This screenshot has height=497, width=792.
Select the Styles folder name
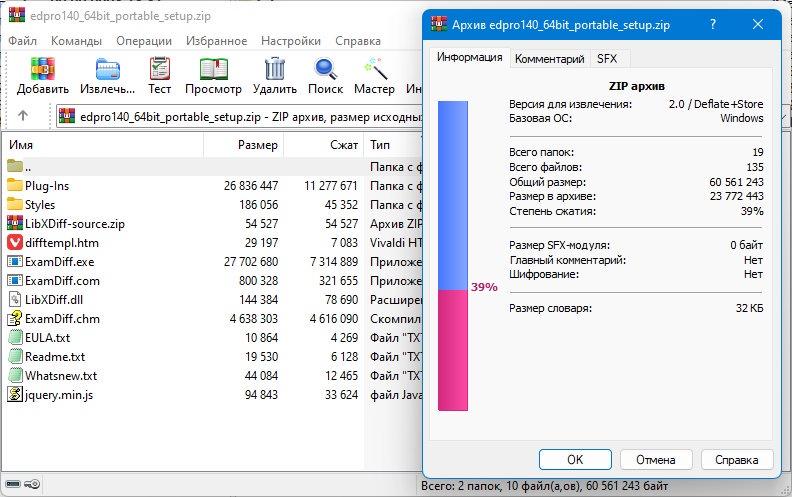40,205
